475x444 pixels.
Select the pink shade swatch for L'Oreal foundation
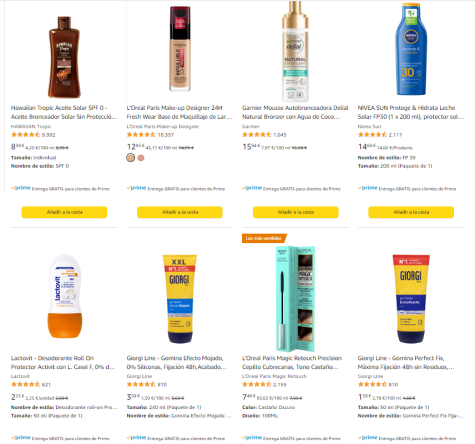[141, 158]
